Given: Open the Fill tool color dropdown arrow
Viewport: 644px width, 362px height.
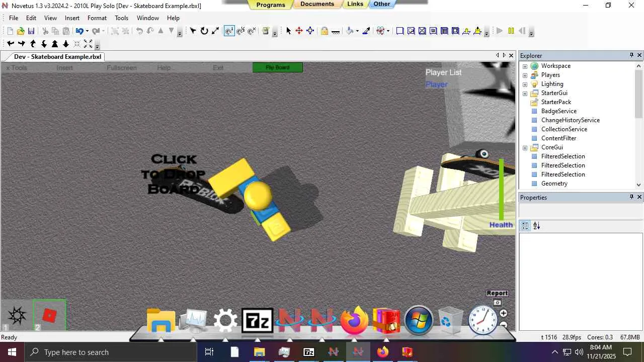Looking at the screenshot, I should (x=357, y=31).
